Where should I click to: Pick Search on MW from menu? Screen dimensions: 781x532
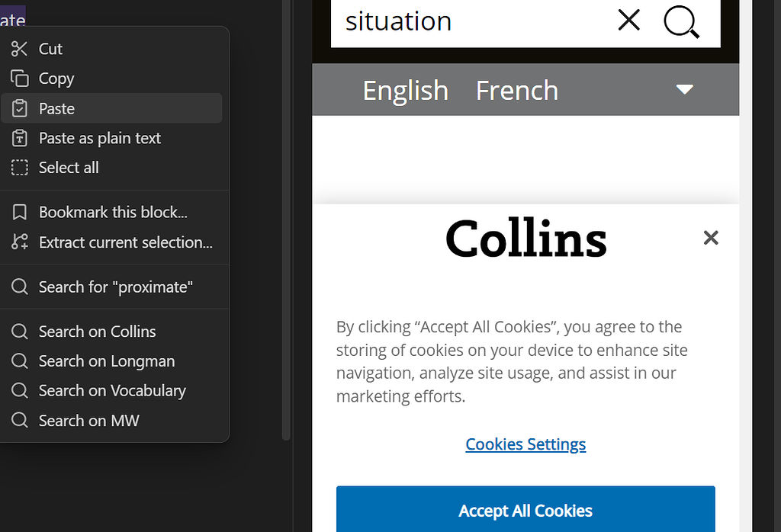pyautogui.click(x=88, y=421)
